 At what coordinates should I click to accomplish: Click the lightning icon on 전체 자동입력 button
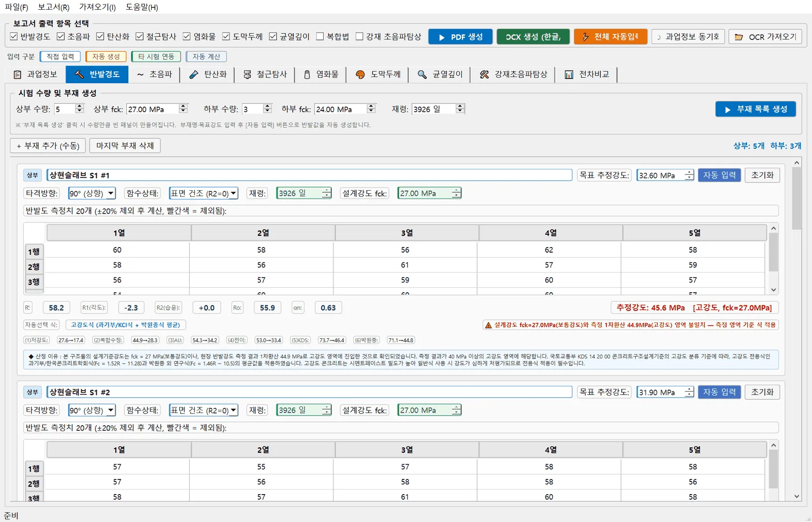pyautogui.click(x=585, y=37)
